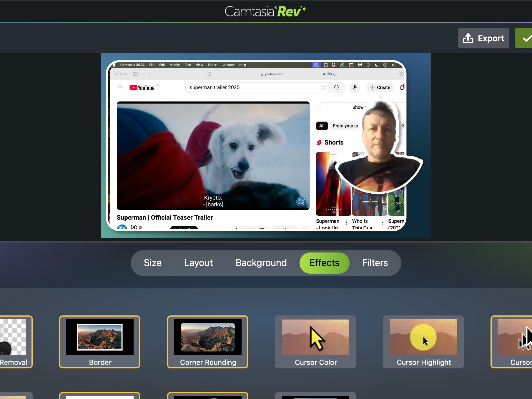Open three-dot menu beside 'Who Is This Guy'
The height and width of the screenshot is (399, 532).
point(382,222)
